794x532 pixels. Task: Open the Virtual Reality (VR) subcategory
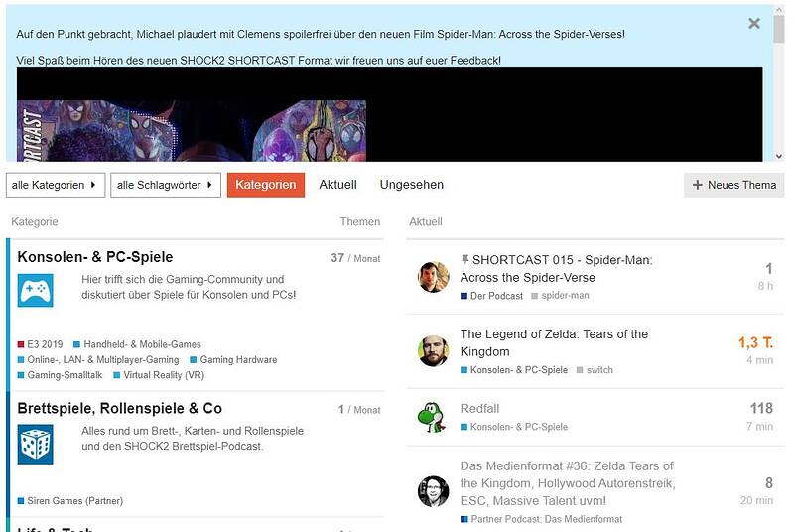159,375
